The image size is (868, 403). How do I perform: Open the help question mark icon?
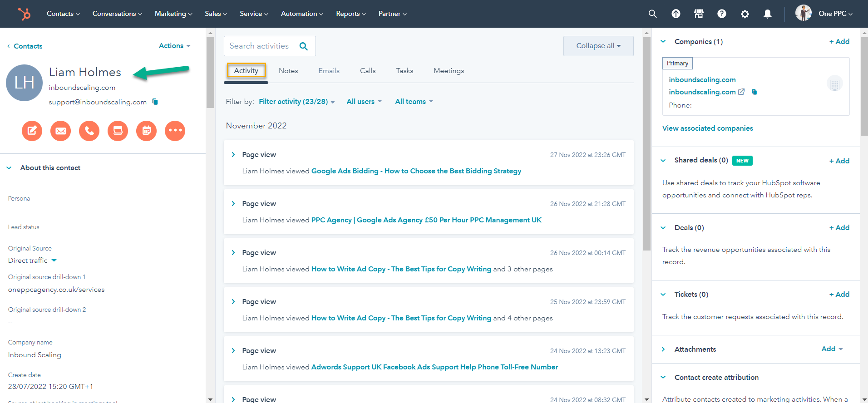(722, 14)
